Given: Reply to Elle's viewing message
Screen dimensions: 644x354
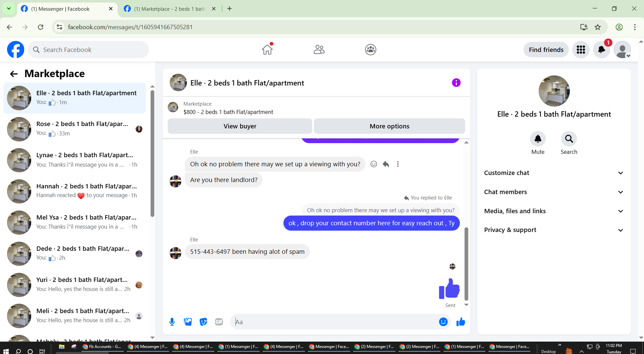Looking at the screenshot, I should 386,164.
